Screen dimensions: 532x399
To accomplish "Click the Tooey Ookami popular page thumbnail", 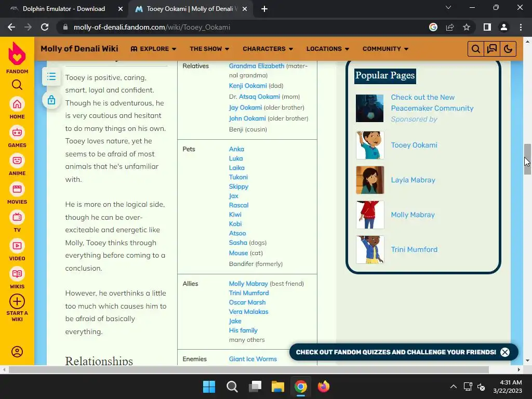I will pyautogui.click(x=370, y=145).
